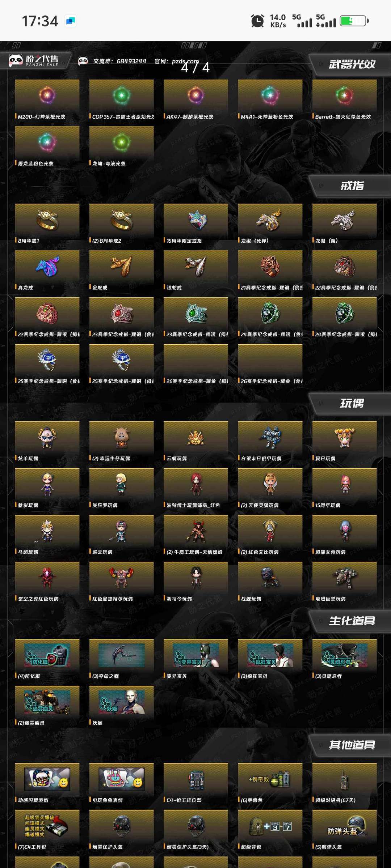Open the 炫羊玩偶 doll item

point(47,438)
